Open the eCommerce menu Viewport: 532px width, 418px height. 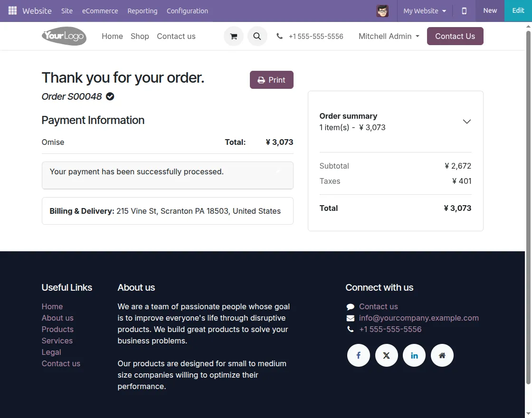click(x=100, y=11)
